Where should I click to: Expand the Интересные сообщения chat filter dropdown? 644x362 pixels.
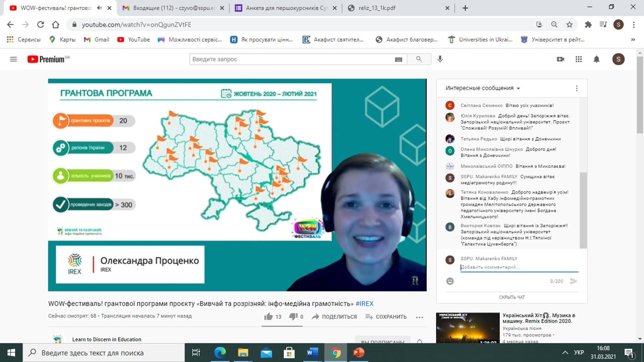pos(482,88)
